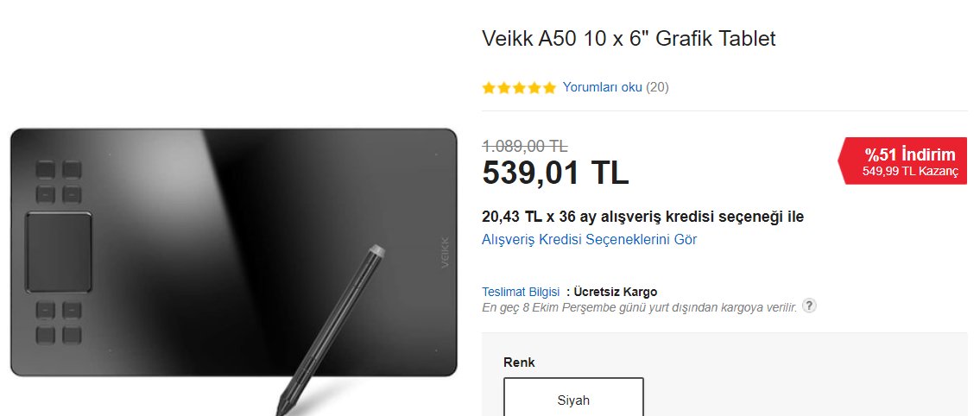Click the fifth yellow rating star
This screenshot has width=980, height=416.
[x=549, y=87]
